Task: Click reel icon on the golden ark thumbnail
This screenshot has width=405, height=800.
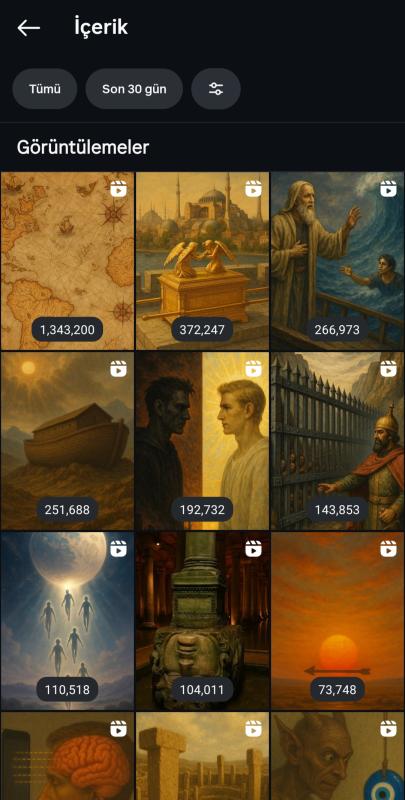Action: point(254,189)
